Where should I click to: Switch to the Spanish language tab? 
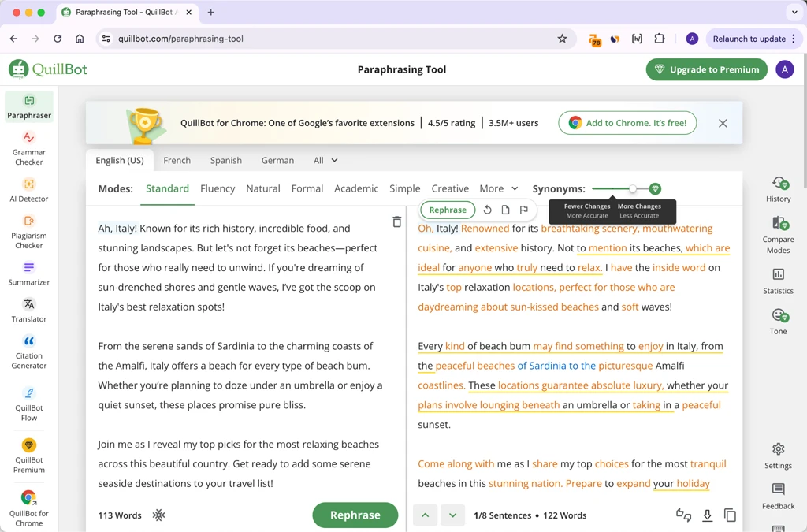(x=226, y=161)
